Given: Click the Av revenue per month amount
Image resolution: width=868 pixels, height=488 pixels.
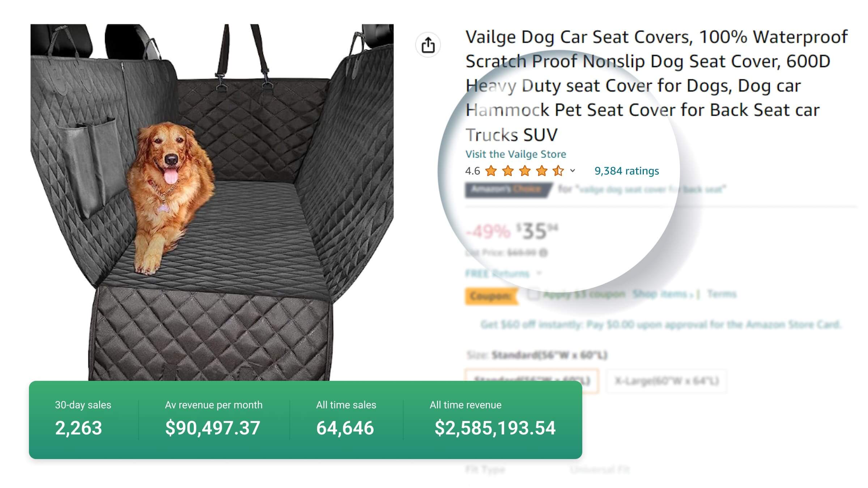Looking at the screenshot, I should click(x=213, y=428).
